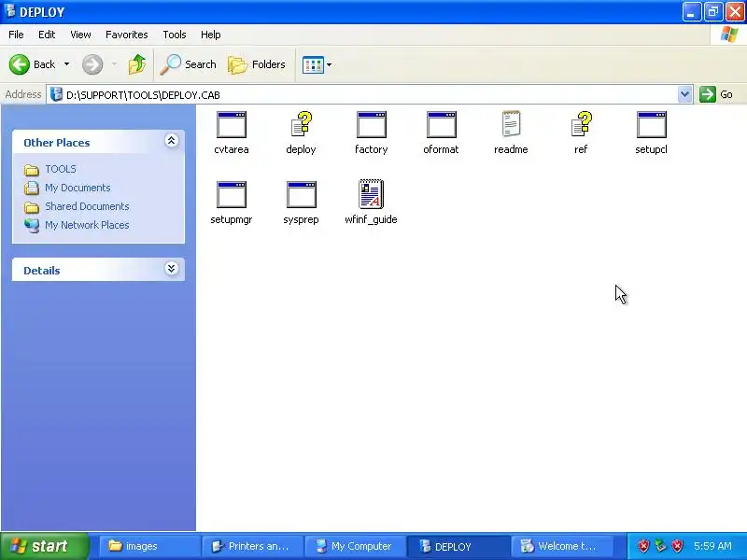Screen dimensions: 747x560
Task: Open the File menu
Action: [x=16, y=35]
